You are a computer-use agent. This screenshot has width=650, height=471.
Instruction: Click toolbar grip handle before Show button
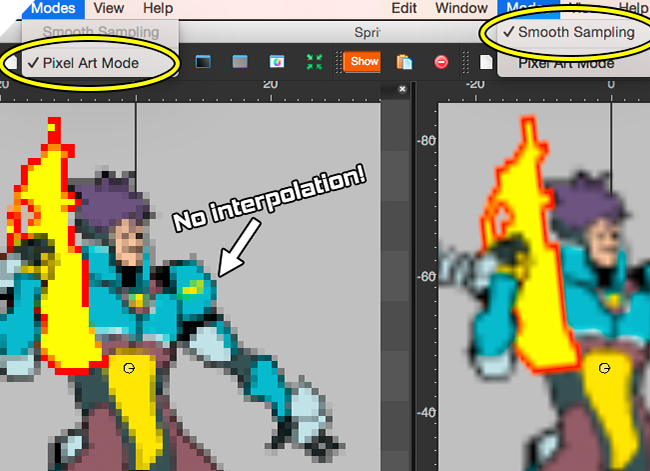click(x=338, y=62)
